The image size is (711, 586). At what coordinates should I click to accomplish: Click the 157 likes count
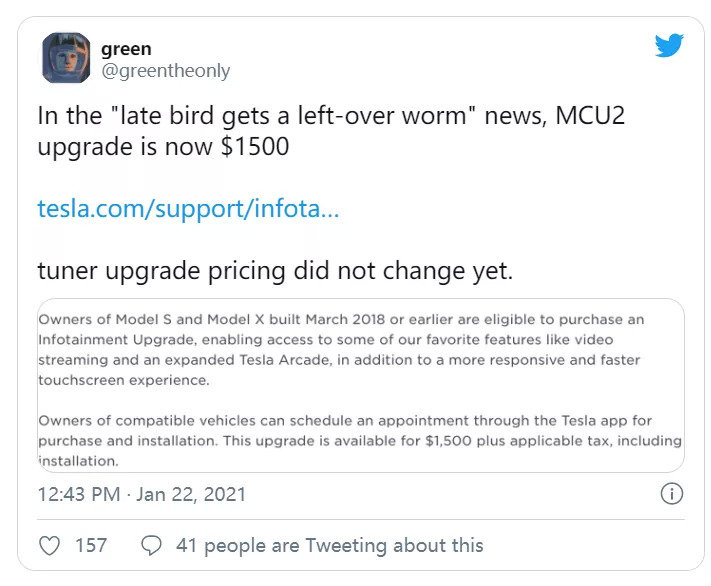tap(91, 545)
